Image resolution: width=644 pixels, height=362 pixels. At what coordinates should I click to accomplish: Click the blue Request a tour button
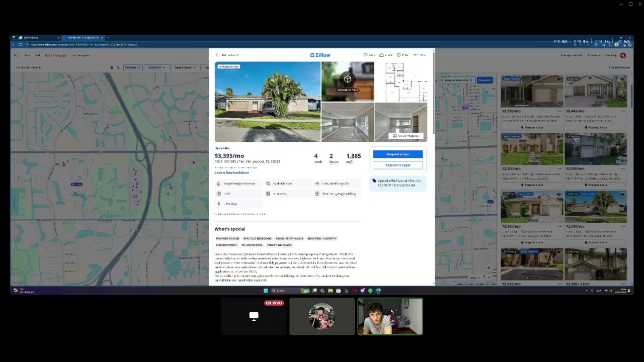click(397, 154)
